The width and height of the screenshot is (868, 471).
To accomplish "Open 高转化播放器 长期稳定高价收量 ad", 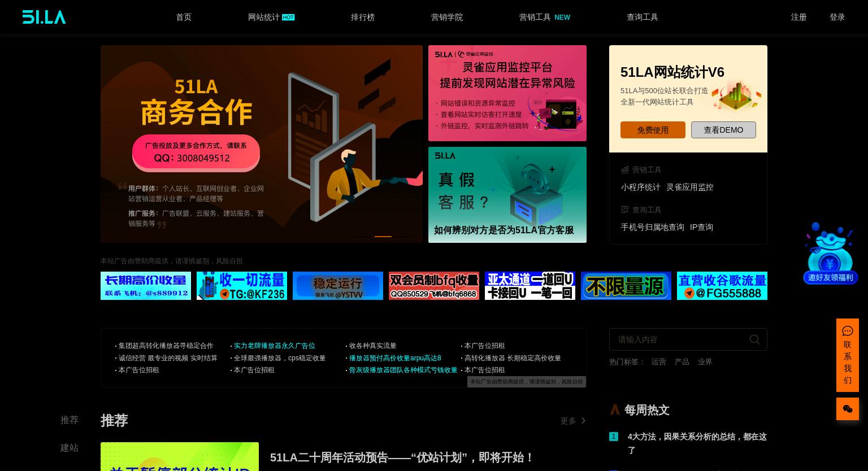I will point(513,358).
